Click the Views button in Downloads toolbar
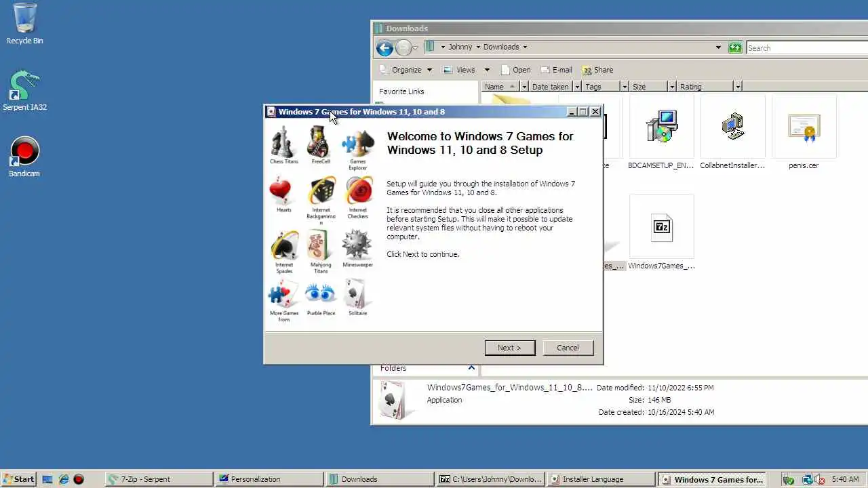This screenshot has height=488, width=868. coord(459,70)
